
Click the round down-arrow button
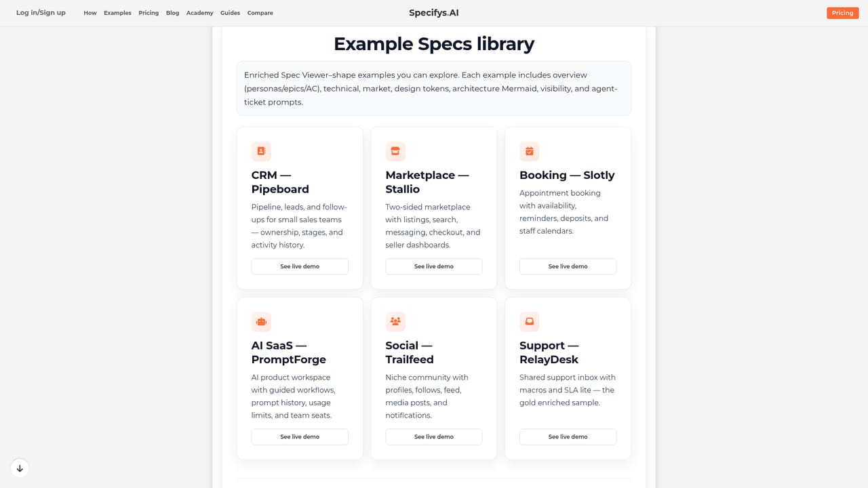coord(20,468)
